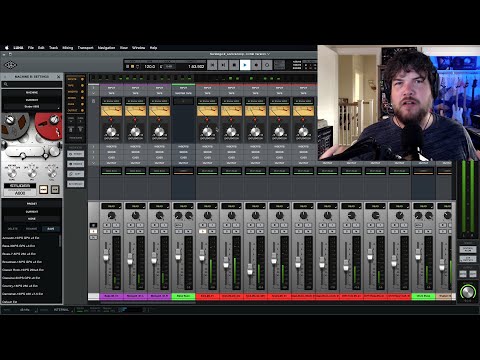Click the return-to-start transport button
This screenshot has height=360, width=480.
click(x=212, y=65)
